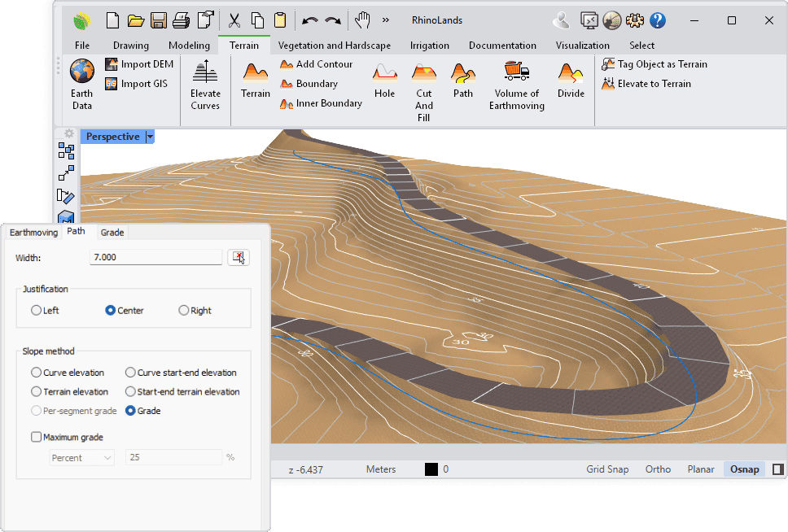Select the Divide terrain tool
788x532 pixels.
pos(571,81)
